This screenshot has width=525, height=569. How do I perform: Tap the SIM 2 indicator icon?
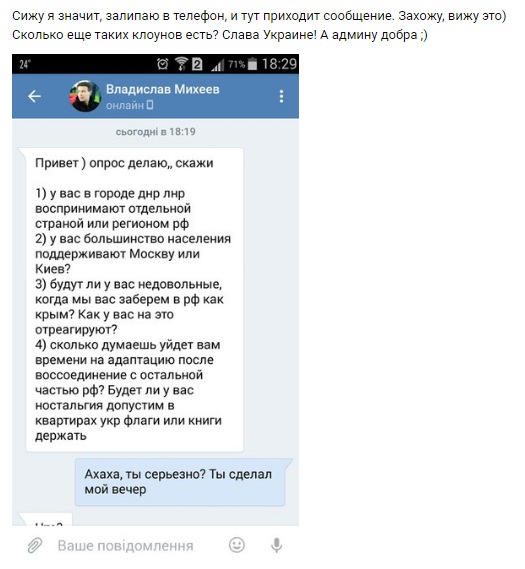(197, 64)
